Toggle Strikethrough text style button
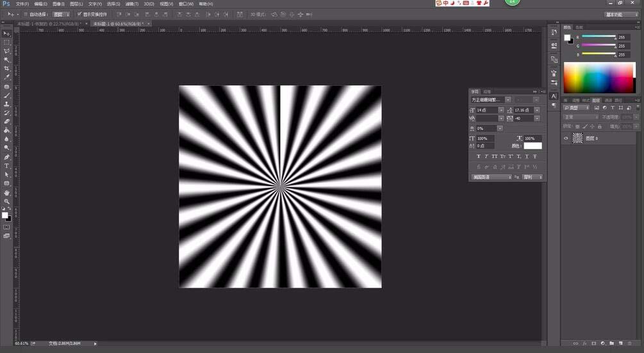 (x=535, y=156)
